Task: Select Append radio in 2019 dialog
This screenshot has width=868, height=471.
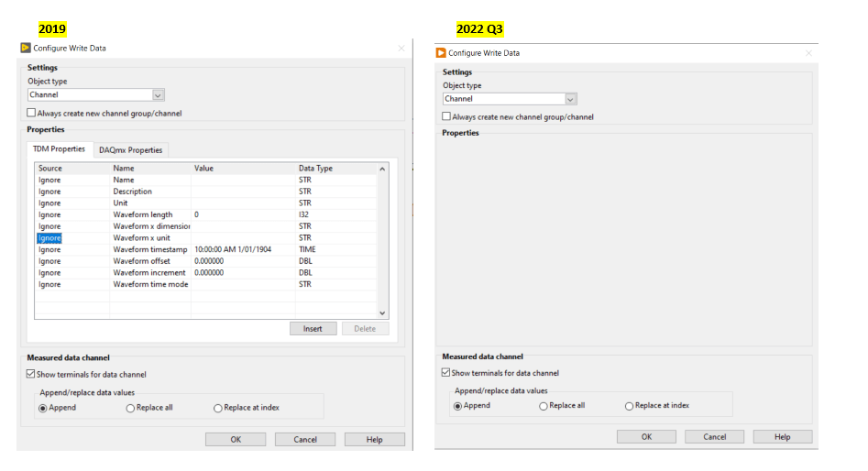Action: [x=43, y=408]
